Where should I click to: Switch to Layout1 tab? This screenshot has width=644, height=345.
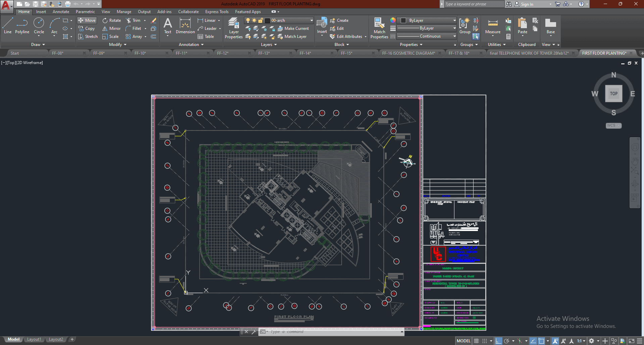pos(34,339)
